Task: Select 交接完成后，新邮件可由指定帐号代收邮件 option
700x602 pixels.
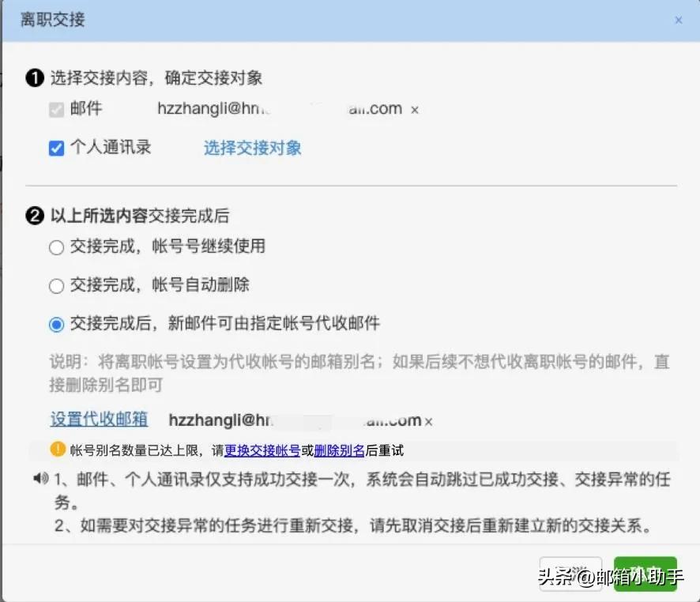Action: click(56, 324)
